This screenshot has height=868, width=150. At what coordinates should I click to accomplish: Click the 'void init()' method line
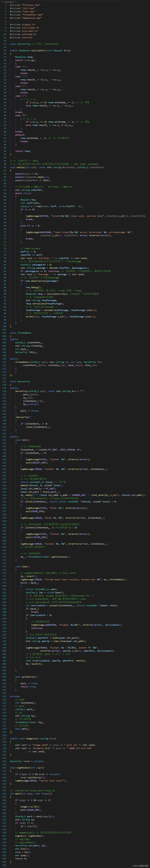pos(22,440)
